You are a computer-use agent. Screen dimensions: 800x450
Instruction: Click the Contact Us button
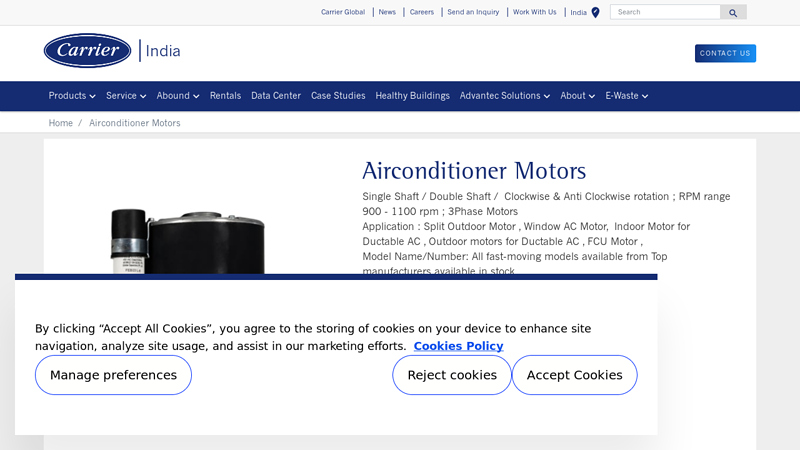(x=725, y=53)
